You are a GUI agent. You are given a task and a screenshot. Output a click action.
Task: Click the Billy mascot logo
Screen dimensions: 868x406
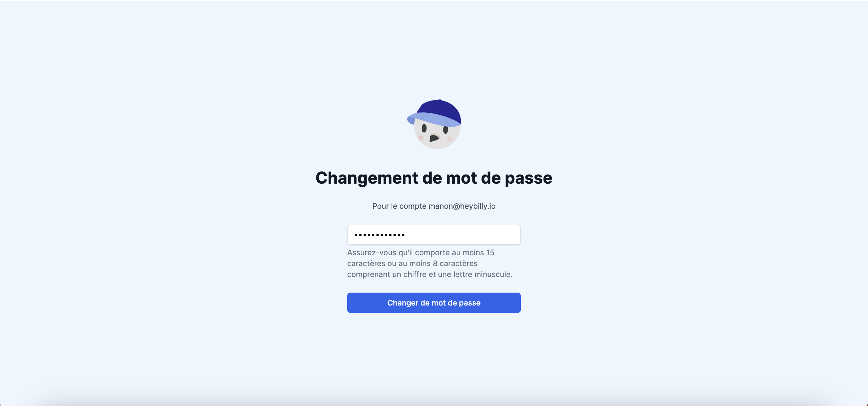click(434, 124)
